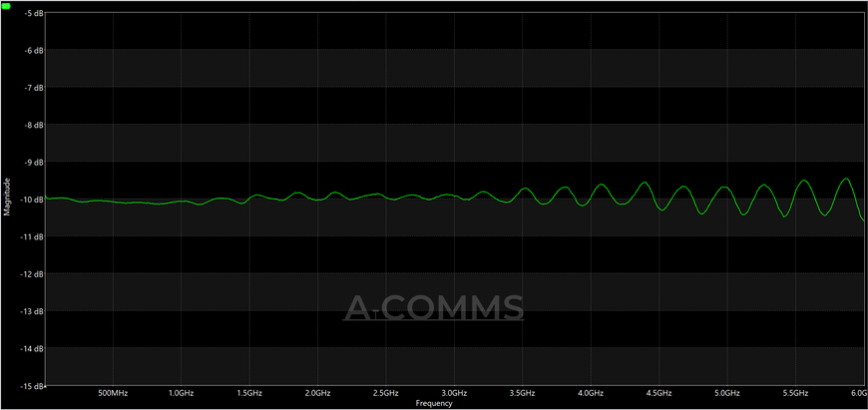
Task: Click the -9 dB axis label
Action: click(x=33, y=163)
